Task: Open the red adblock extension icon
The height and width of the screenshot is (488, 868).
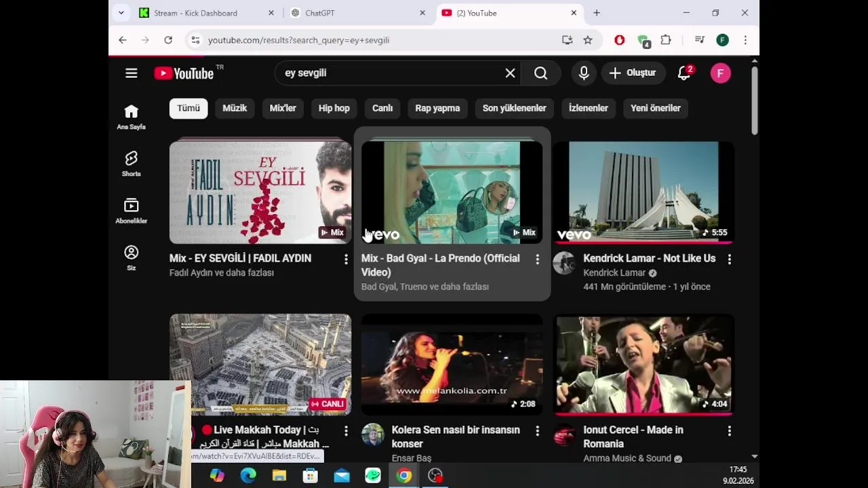Action: click(619, 40)
